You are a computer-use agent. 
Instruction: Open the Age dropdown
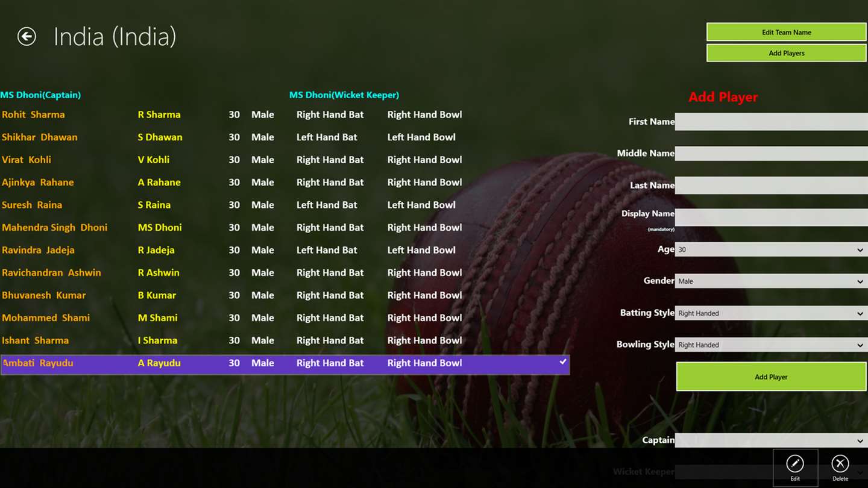click(x=772, y=249)
